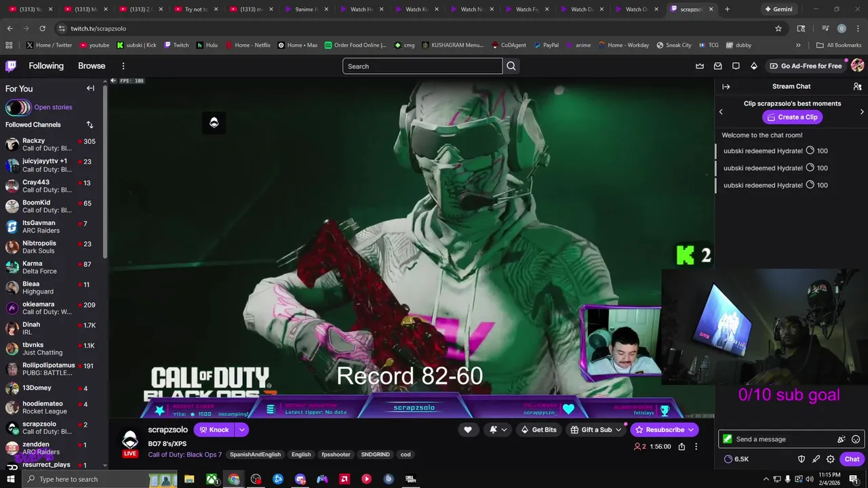
Task: Click the Go Ad-Free for Free button
Action: click(806, 66)
